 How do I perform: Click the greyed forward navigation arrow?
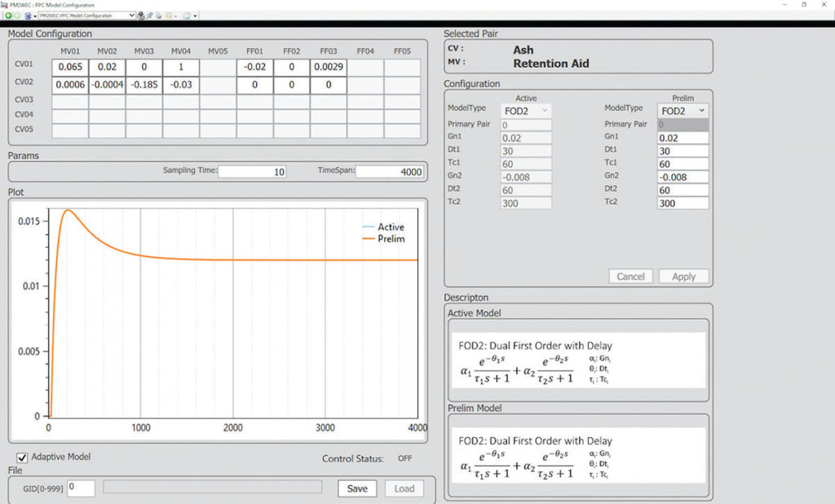[17, 15]
